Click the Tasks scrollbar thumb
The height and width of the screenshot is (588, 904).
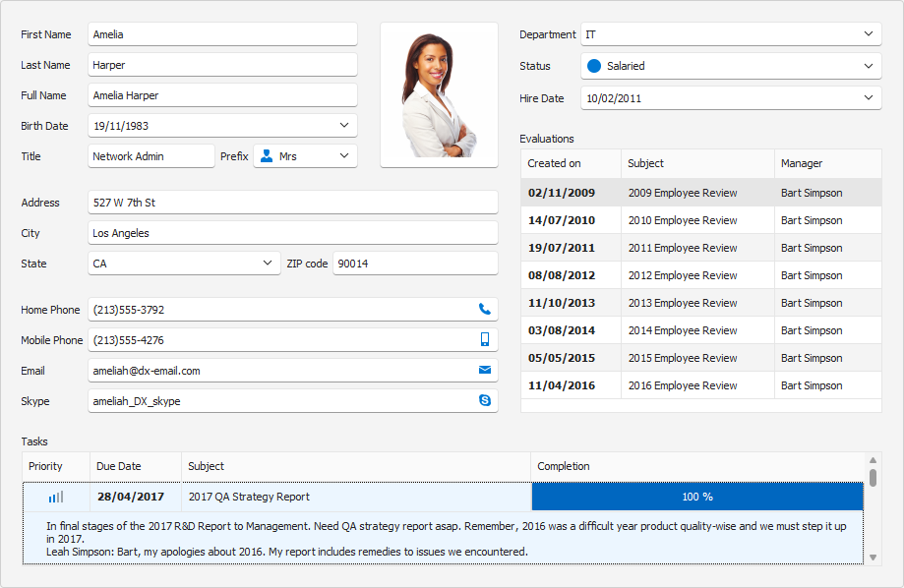tap(873, 478)
